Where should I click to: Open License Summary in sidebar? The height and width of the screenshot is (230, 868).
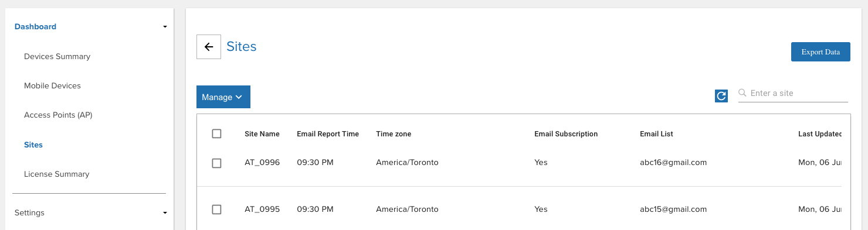pyautogui.click(x=56, y=174)
